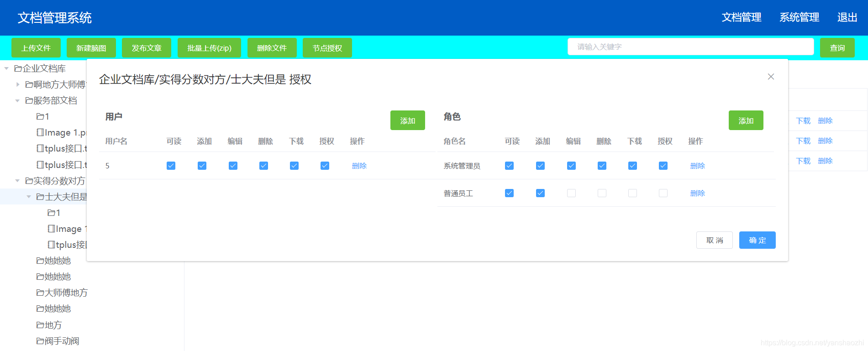The width and height of the screenshot is (868, 351).
Task: Click 添加 button in 用户 section
Action: (x=408, y=120)
